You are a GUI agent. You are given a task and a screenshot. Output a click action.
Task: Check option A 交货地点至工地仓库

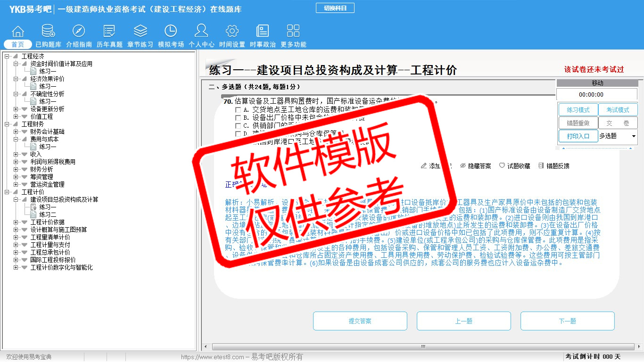[238, 109]
